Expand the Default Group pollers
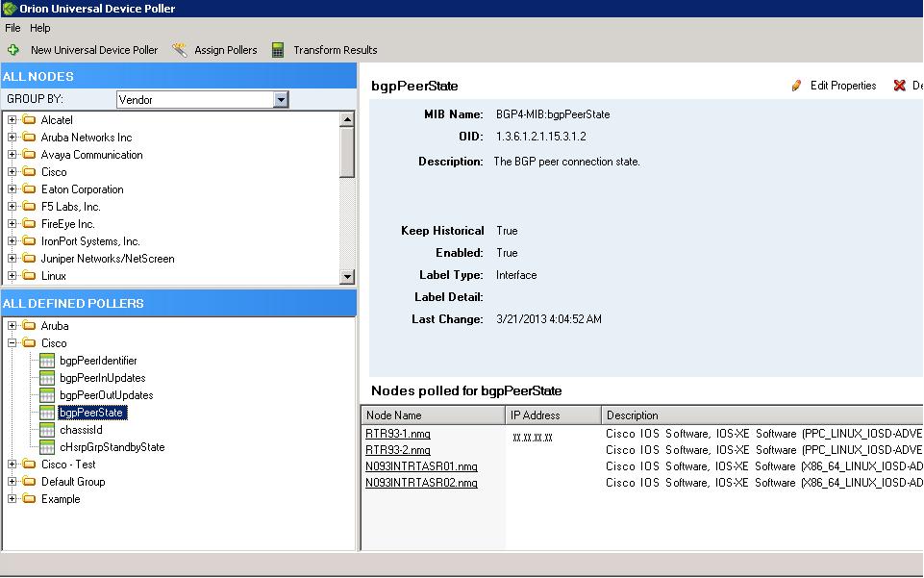This screenshot has height=578, width=924. (12, 482)
